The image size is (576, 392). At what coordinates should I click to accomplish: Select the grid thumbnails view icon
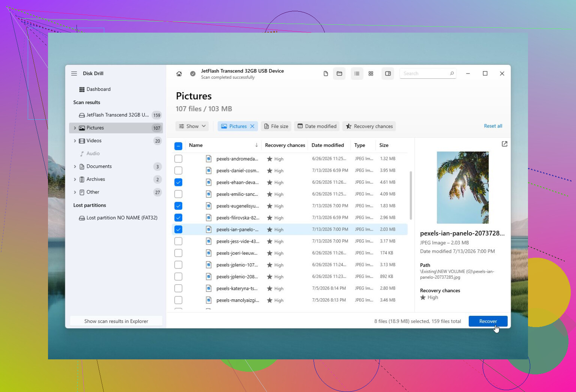[x=371, y=74]
